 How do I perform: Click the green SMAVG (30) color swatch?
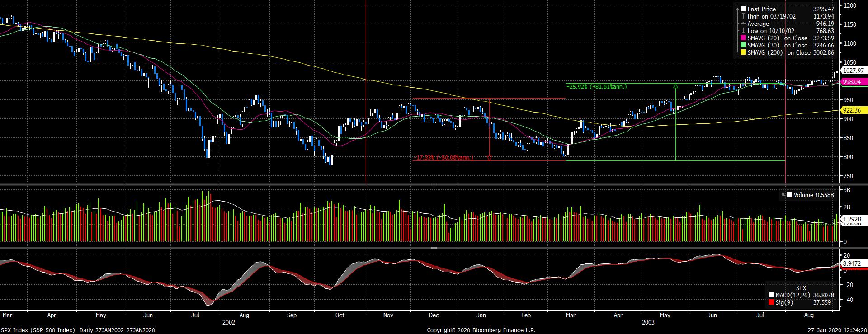click(x=743, y=46)
